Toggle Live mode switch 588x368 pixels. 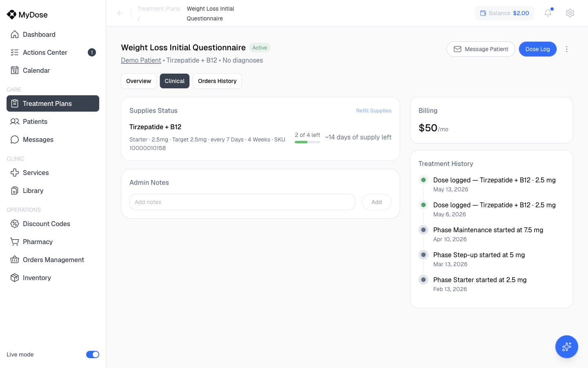[x=93, y=355]
